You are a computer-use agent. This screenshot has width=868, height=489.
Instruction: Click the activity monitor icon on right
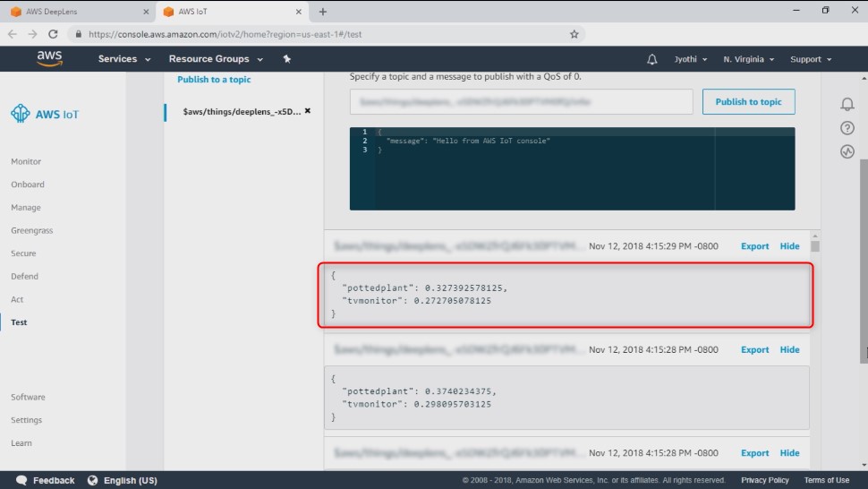tap(847, 151)
